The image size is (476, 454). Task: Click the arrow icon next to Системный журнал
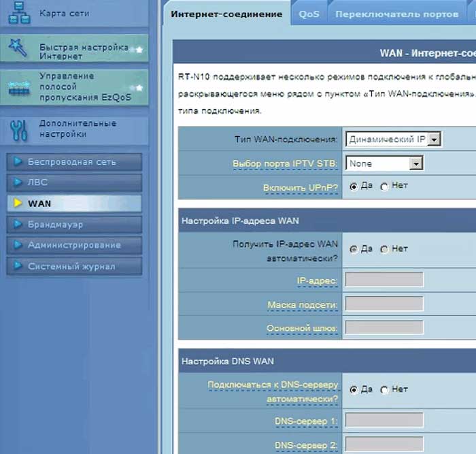(x=18, y=265)
